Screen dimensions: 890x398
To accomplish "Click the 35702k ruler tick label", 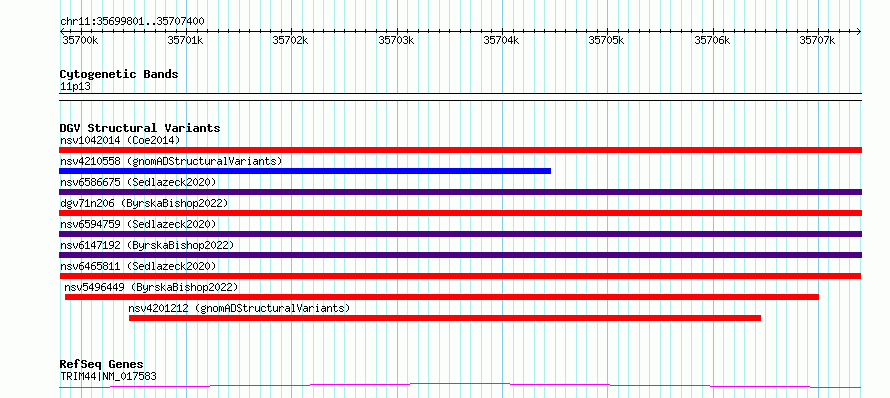I will [290, 40].
